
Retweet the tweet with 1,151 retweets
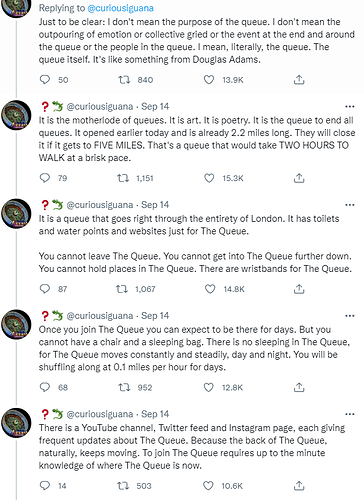click(123, 178)
